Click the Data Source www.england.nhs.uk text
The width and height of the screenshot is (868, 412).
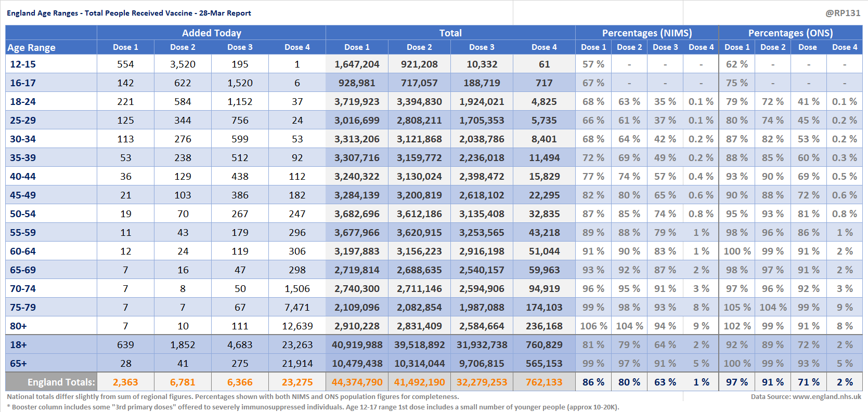(x=806, y=396)
